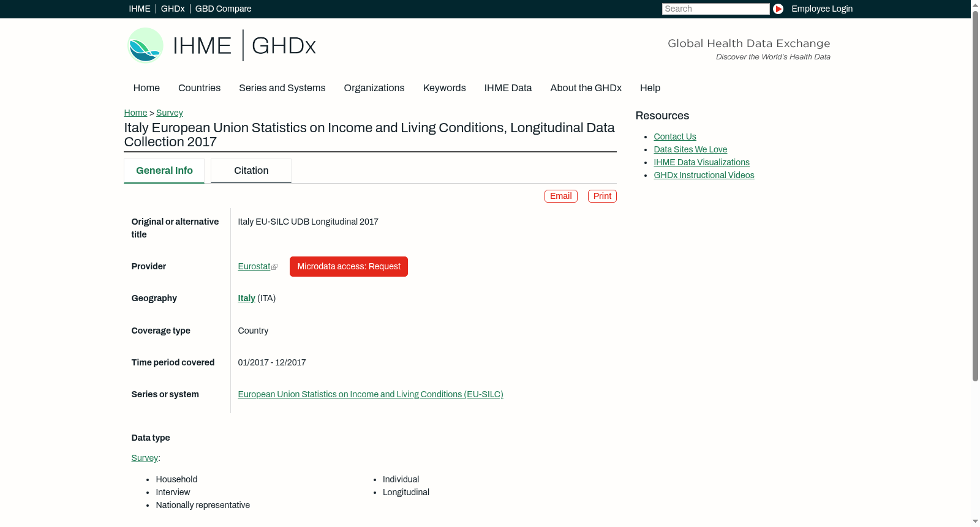Open the GHDx Instructional Videos link
The width and height of the screenshot is (980, 527).
tap(704, 175)
